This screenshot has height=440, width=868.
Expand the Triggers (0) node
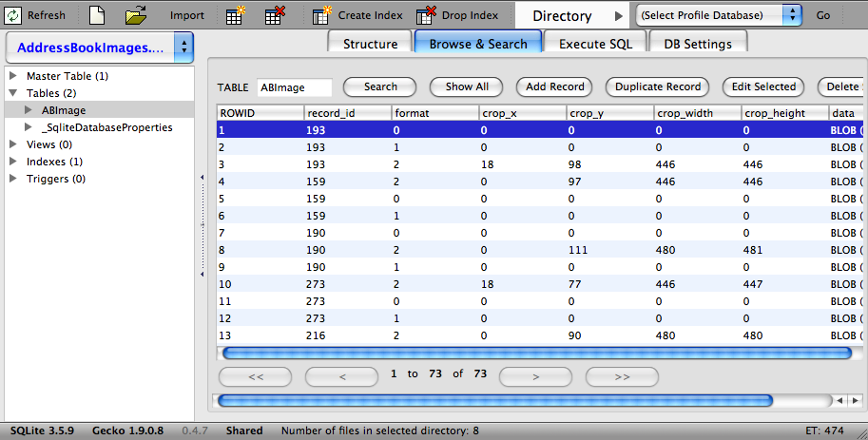click(13, 179)
